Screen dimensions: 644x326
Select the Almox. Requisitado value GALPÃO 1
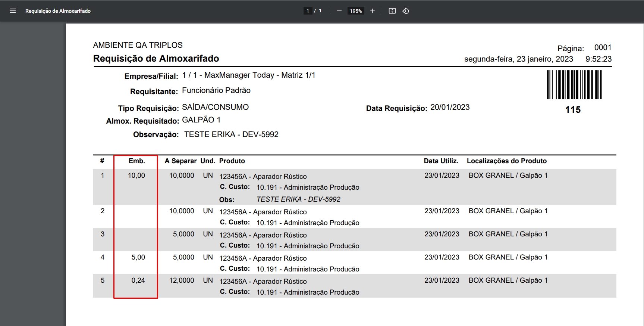pyautogui.click(x=201, y=120)
